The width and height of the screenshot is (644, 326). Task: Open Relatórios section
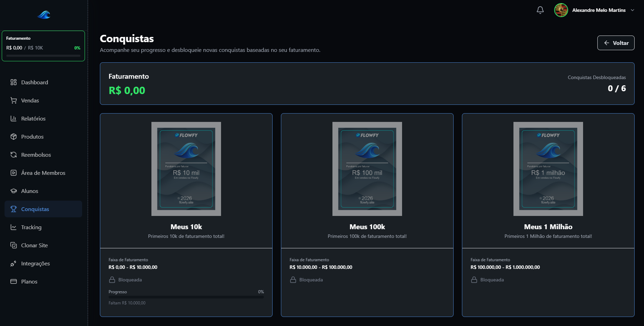pos(44,118)
